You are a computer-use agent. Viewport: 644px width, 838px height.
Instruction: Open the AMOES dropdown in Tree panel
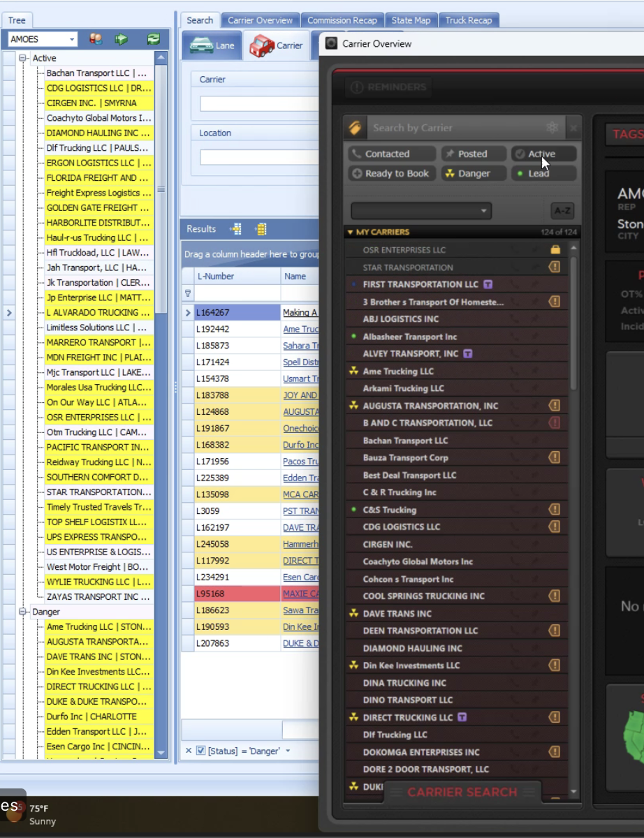[42, 39]
